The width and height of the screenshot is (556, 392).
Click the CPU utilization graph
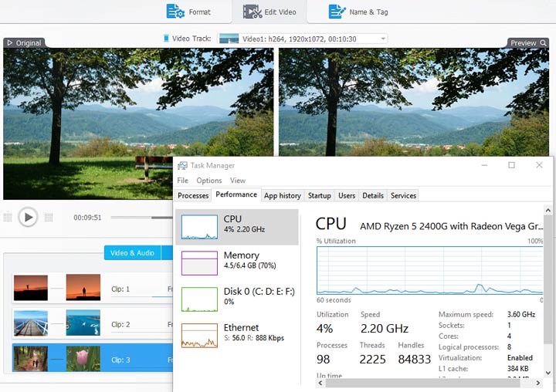(430, 270)
